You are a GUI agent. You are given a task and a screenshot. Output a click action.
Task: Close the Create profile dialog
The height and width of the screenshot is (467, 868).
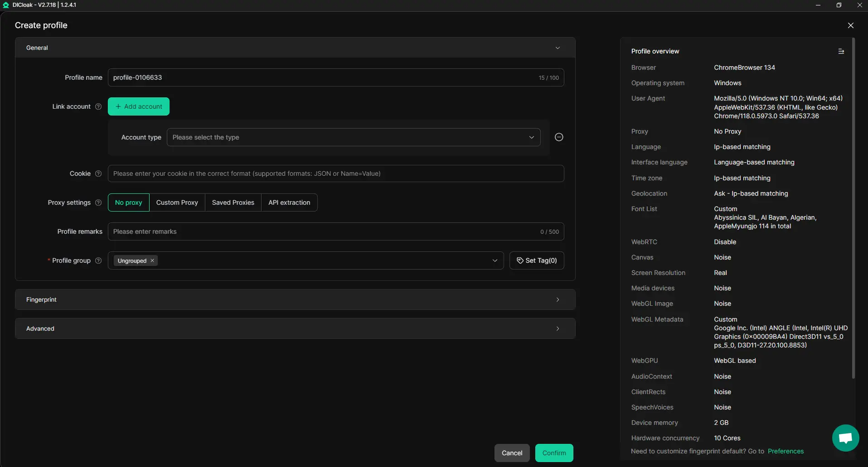click(850, 25)
